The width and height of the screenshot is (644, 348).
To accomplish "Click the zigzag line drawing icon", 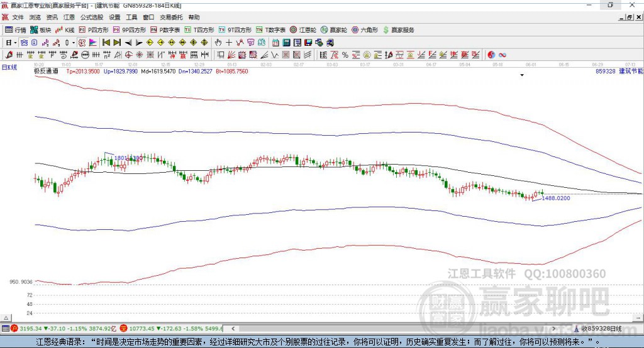I will tap(275, 55).
